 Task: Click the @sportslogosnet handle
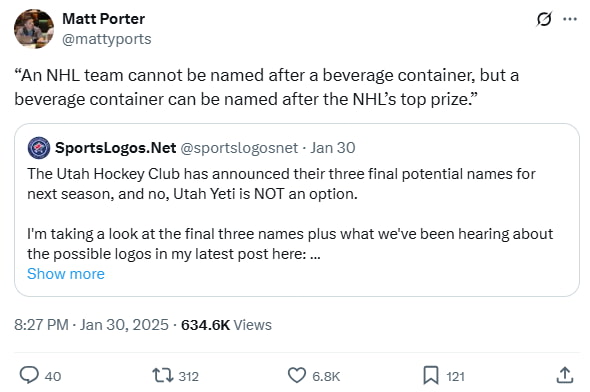[239, 148]
